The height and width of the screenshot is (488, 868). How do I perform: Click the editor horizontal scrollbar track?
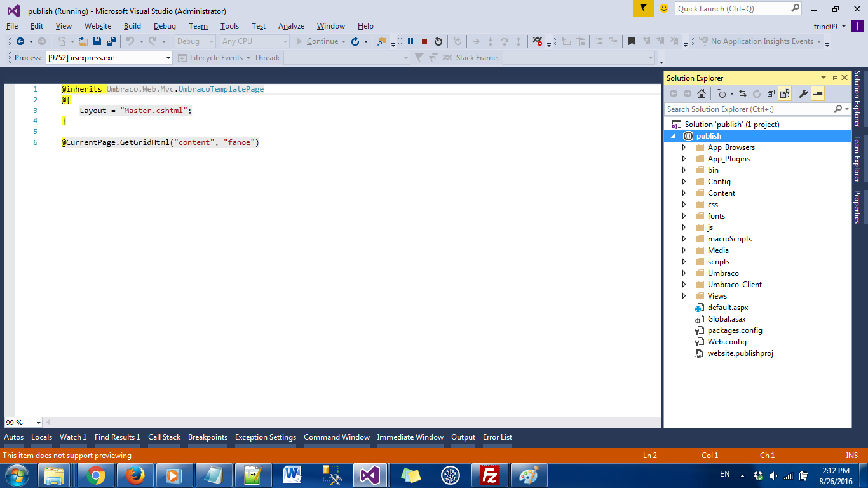click(353, 423)
